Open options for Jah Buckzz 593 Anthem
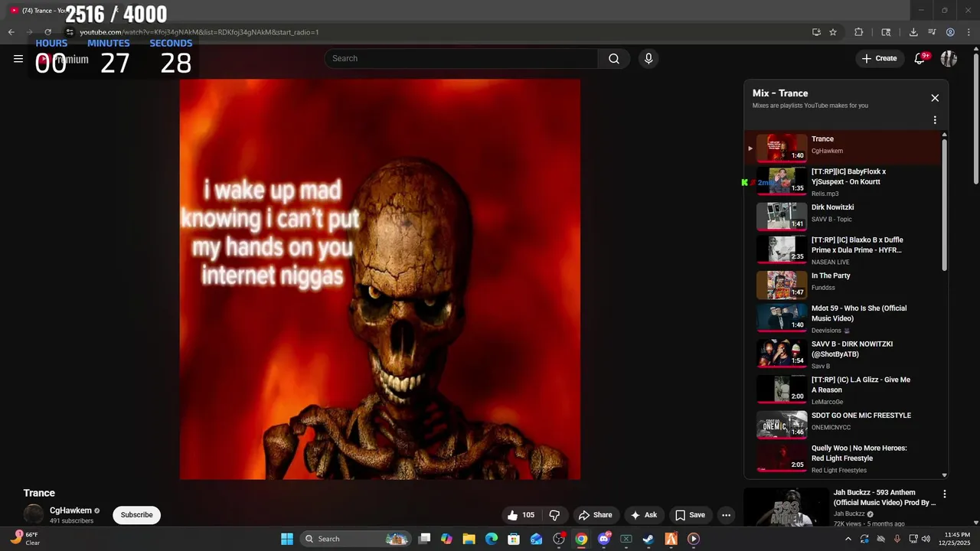 (945, 494)
